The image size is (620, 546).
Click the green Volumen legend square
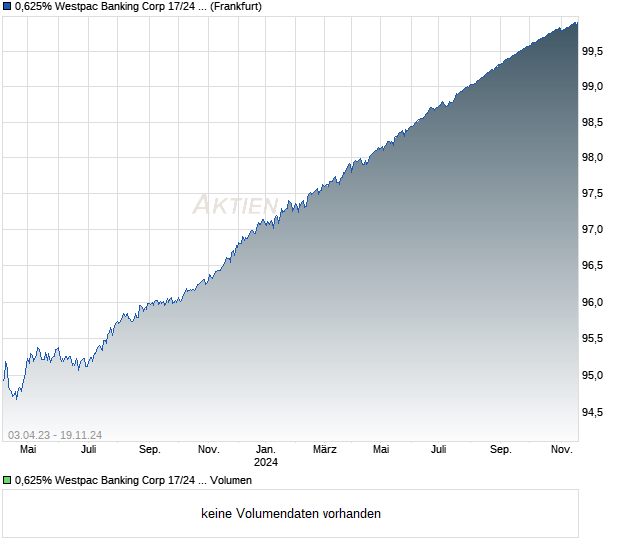click(7, 480)
